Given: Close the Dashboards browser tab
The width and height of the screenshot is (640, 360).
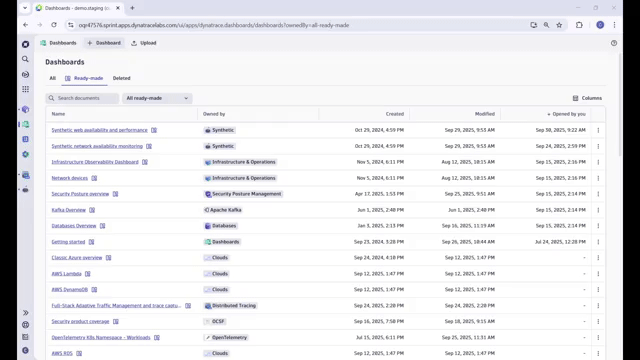Looking at the screenshot, I should (x=118, y=8).
